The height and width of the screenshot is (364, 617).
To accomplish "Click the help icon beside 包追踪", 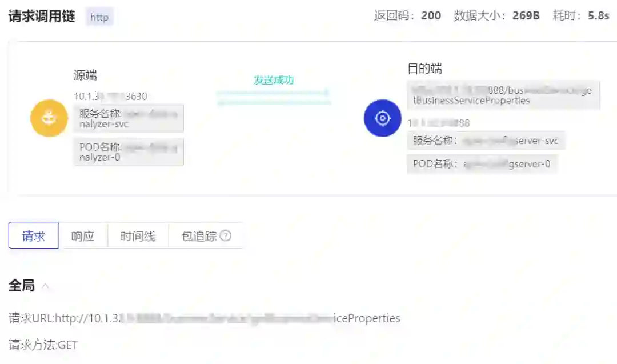I will click(x=226, y=235).
